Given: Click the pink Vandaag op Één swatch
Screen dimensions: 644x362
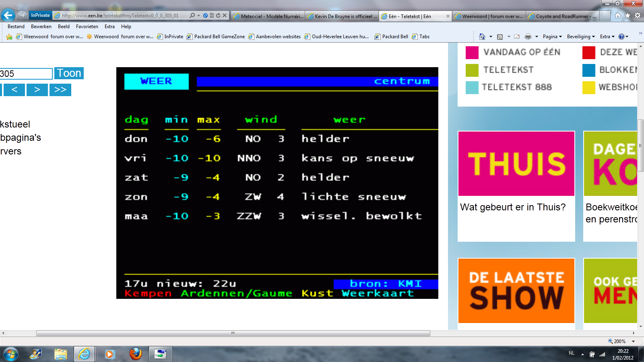Looking at the screenshot, I should tap(472, 52).
